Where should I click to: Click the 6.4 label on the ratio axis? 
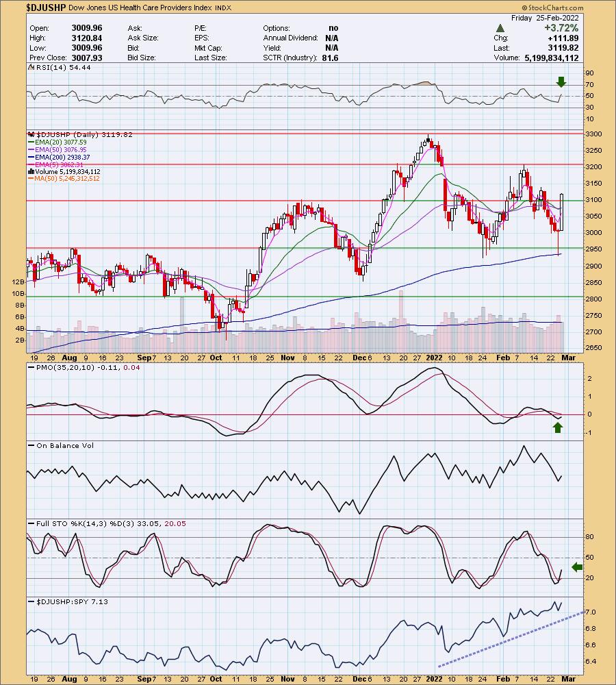click(591, 662)
